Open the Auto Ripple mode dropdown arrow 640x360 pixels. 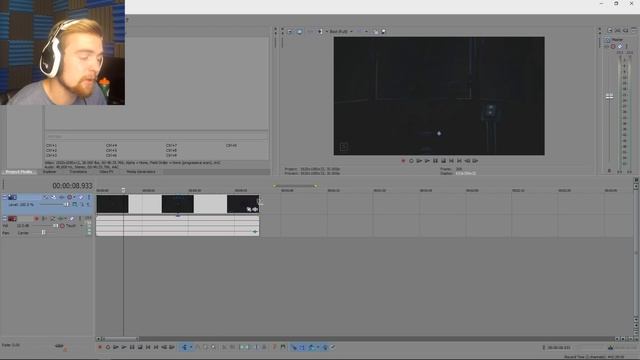click(318, 347)
